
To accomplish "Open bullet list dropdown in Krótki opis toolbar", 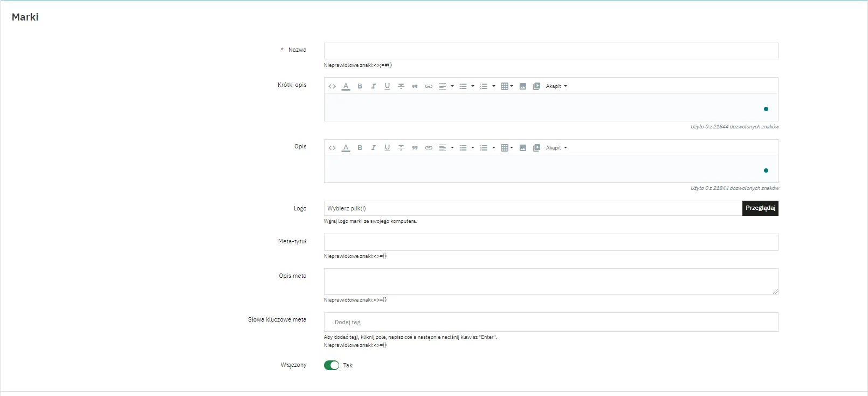I will point(466,86).
